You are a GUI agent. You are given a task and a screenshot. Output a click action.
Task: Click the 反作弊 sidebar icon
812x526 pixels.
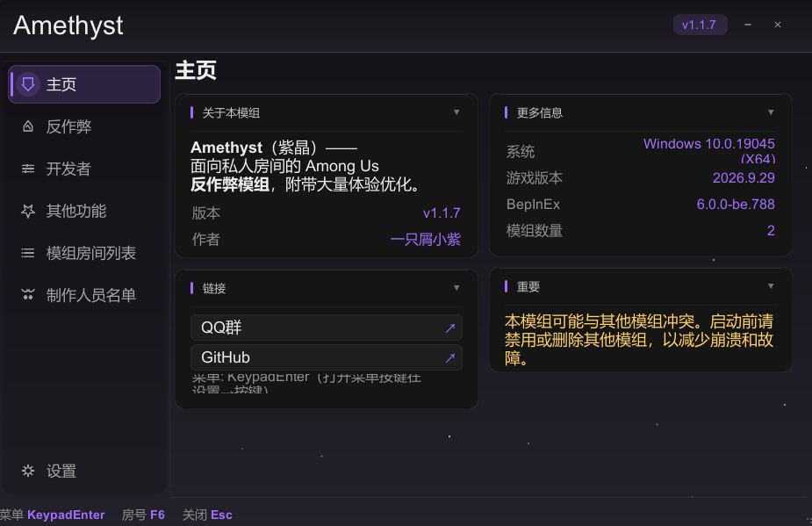tap(28, 126)
